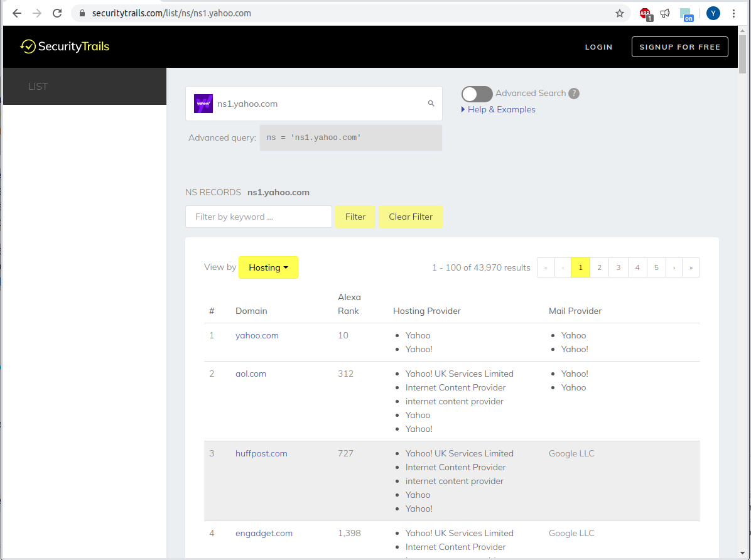The width and height of the screenshot is (751, 560).
Task: Click the Clear Filter button
Action: click(411, 217)
